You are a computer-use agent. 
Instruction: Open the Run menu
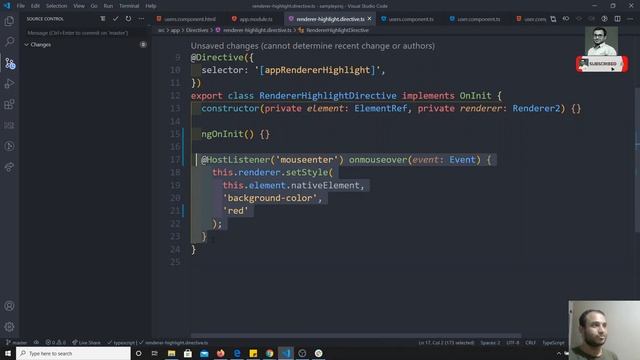point(108,6)
